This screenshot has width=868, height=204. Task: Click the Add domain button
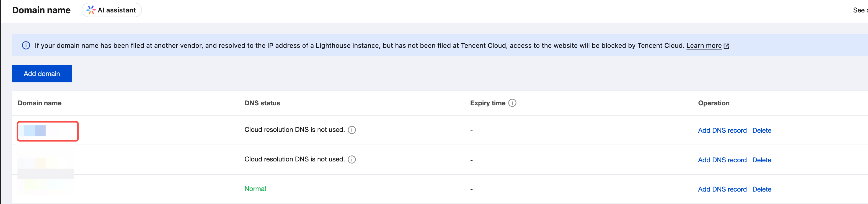(42, 73)
